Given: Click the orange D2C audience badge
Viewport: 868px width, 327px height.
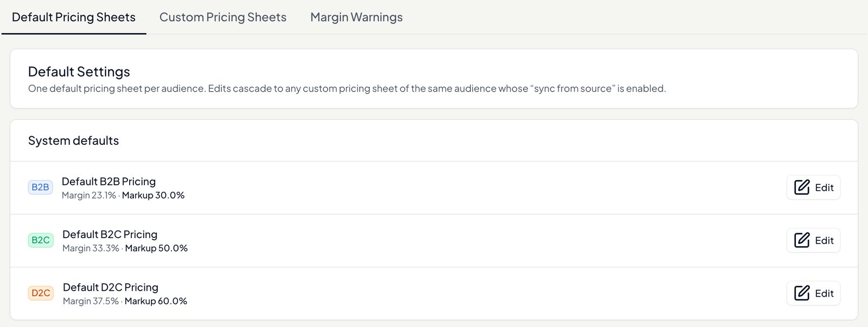Looking at the screenshot, I should tap(41, 293).
